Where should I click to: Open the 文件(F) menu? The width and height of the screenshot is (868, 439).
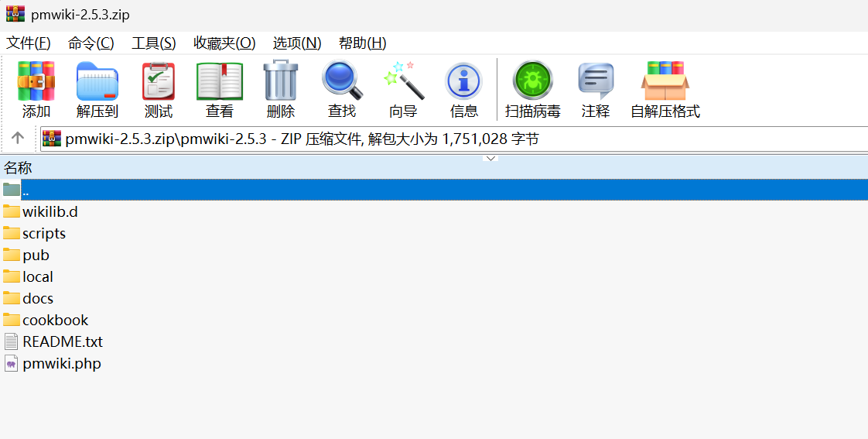pyautogui.click(x=28, y=43)
